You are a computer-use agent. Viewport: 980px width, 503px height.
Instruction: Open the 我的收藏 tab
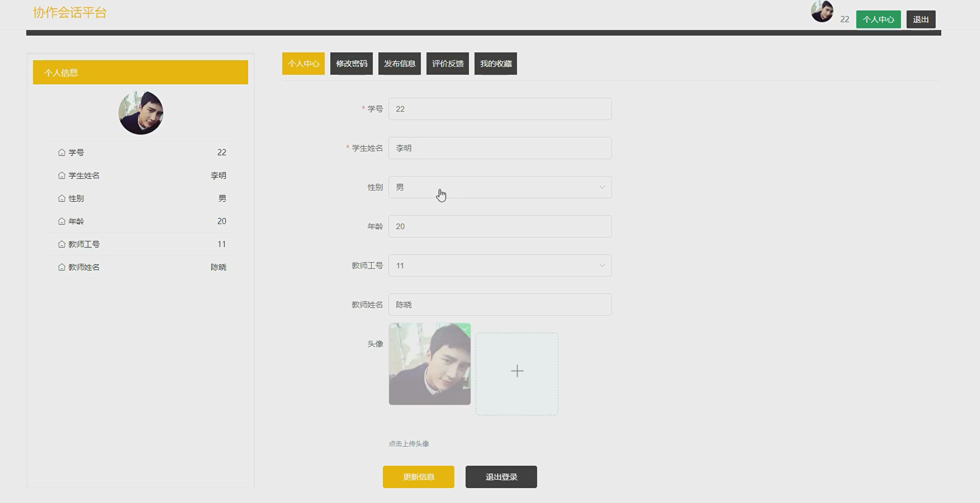point(495,64)
